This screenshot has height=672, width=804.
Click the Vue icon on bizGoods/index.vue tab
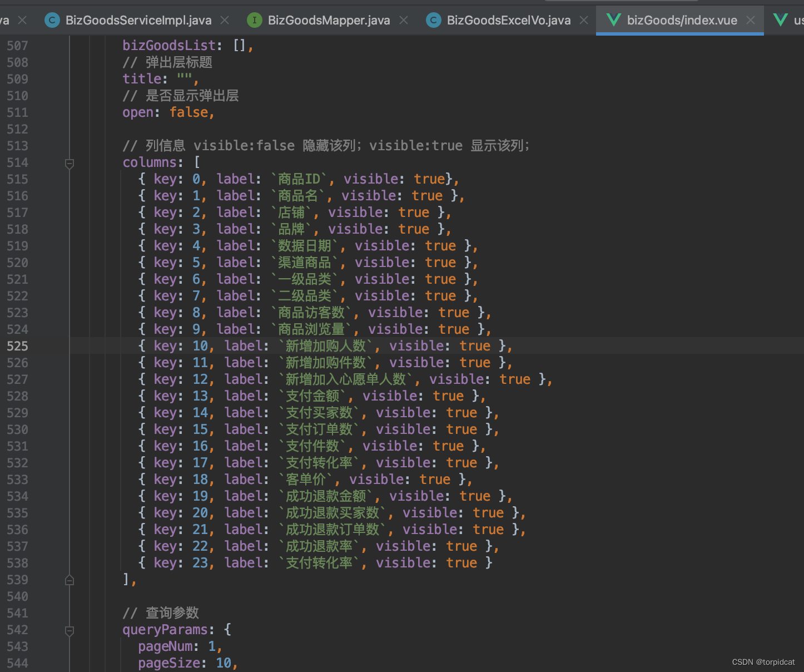[x=613, y=20]
